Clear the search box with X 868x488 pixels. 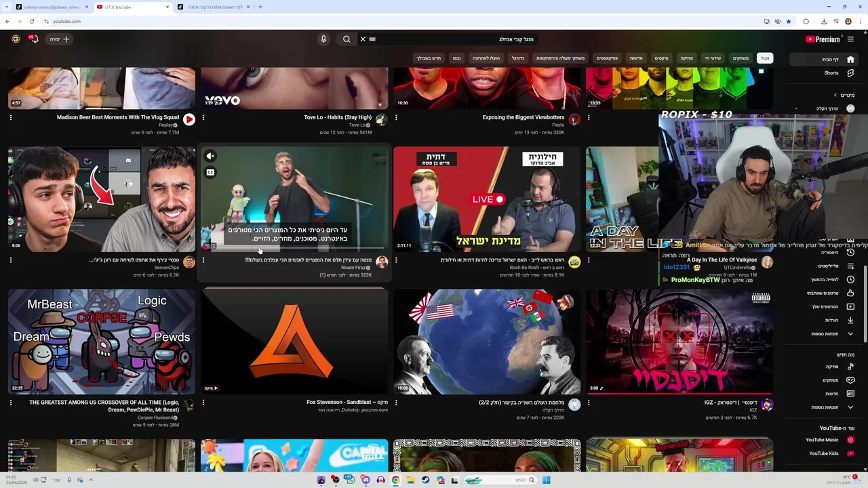pyautogui.click(x=363, y=39)
